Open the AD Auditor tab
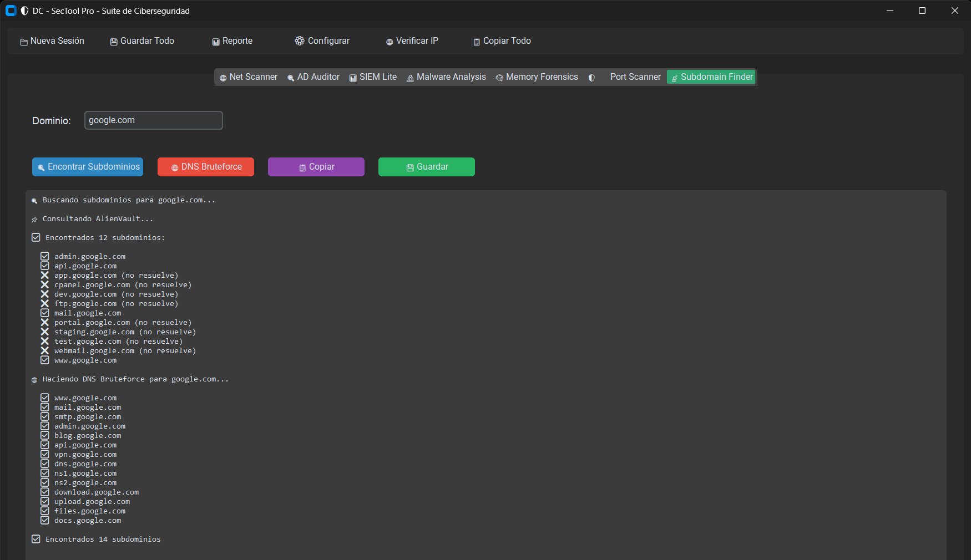The height and width of the screenshot is (560, 971). pos(313,77)
